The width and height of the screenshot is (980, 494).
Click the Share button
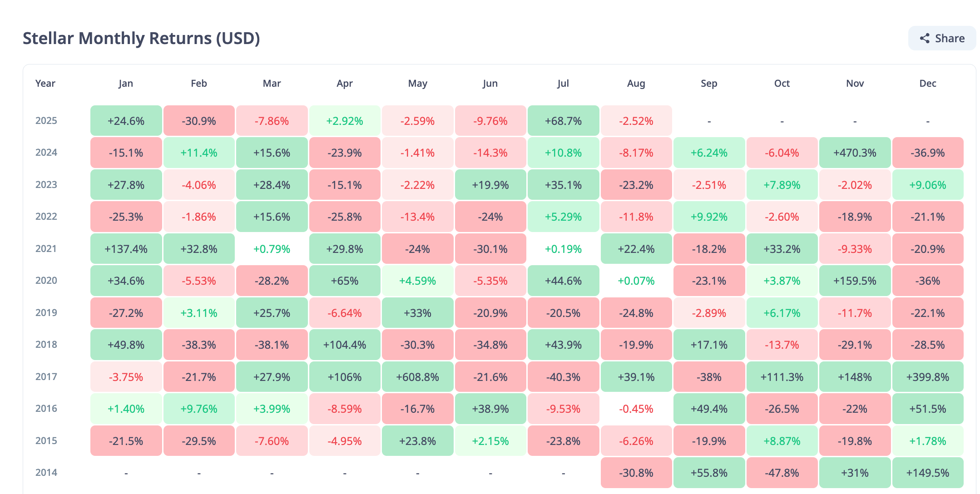tap(942, 38)
